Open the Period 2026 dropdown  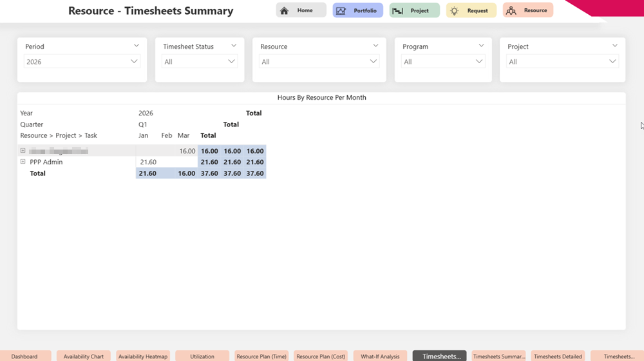pos(82,62)
